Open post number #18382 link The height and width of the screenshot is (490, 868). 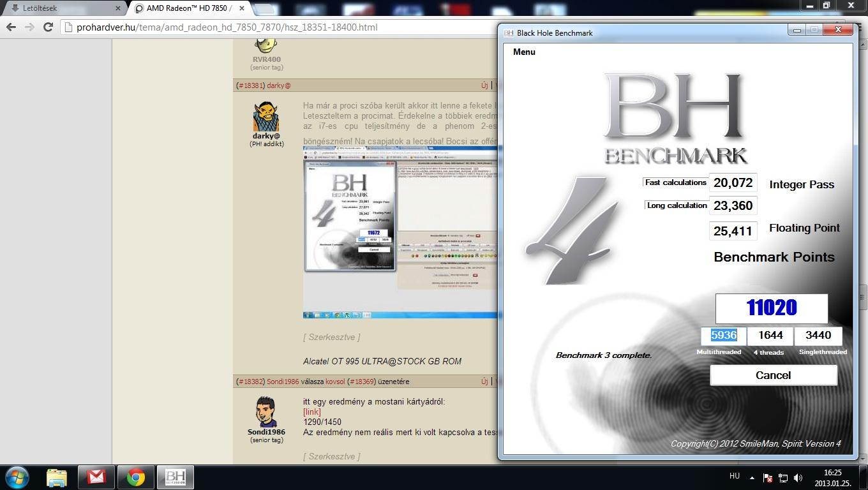[x=250, y=382]
